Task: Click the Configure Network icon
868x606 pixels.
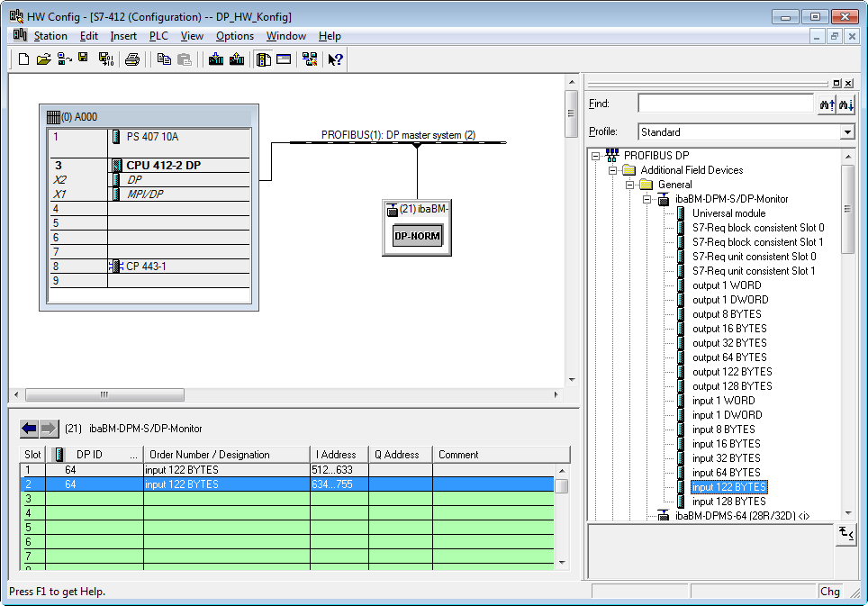Action: point(310,59)
